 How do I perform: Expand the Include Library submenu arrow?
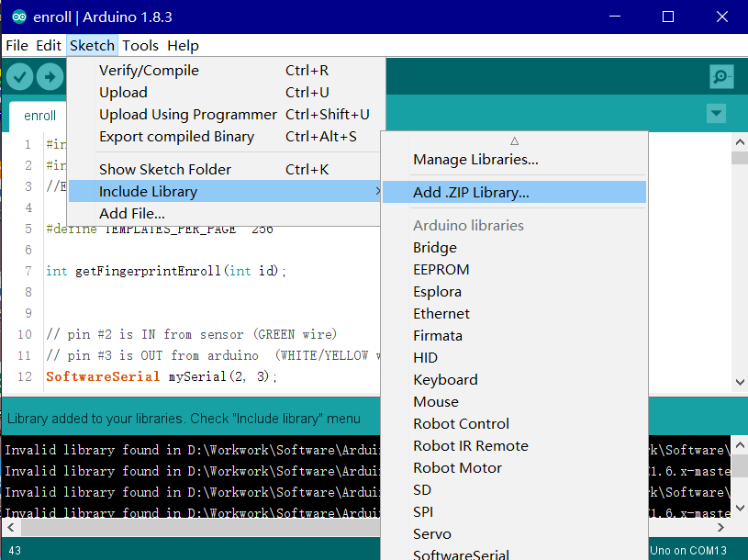pos(377,192)
